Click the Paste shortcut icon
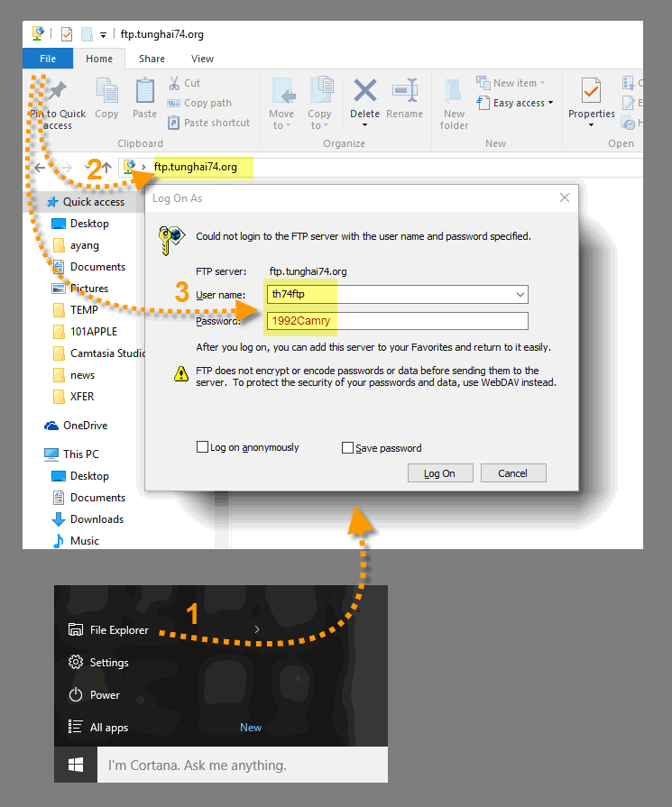The width and height of the screenshot is (672, 807). pyautogui.click(x=173, y=123)
